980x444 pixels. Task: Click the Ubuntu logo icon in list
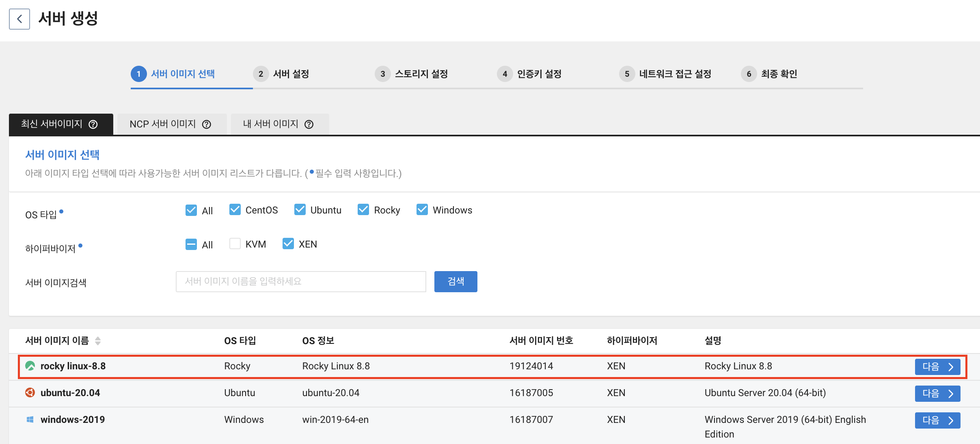pos(30,392)
